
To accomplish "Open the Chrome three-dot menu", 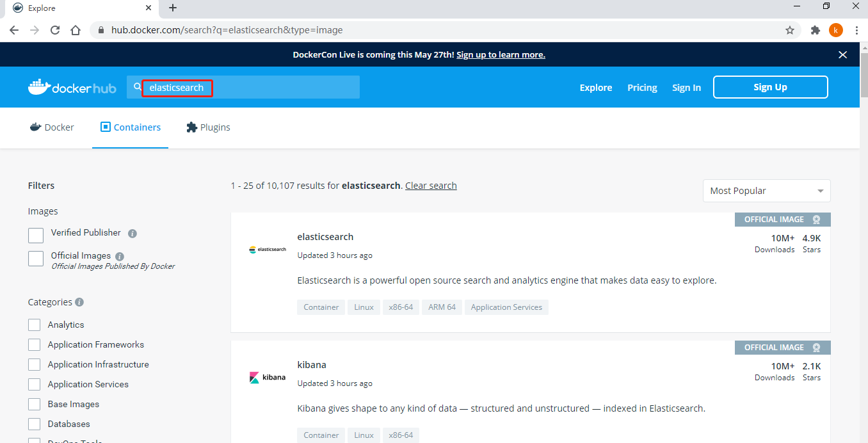I will pyautogui.click(x=856, y=30).
